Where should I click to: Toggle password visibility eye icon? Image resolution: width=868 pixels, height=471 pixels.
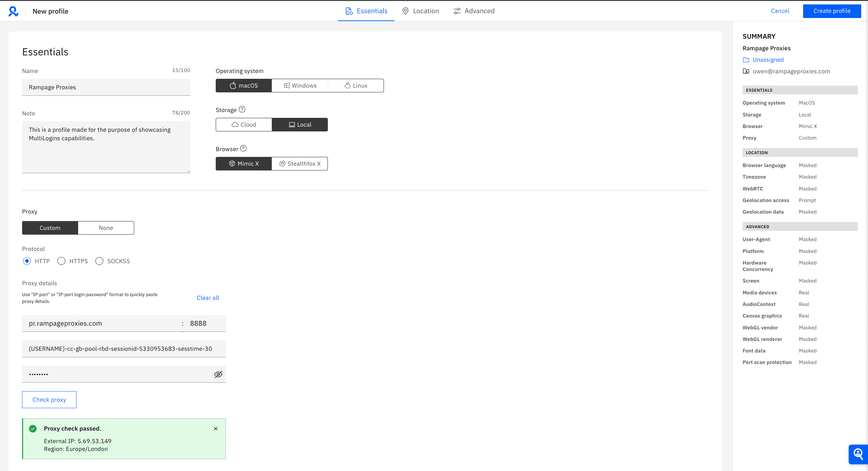coord(218,374)
